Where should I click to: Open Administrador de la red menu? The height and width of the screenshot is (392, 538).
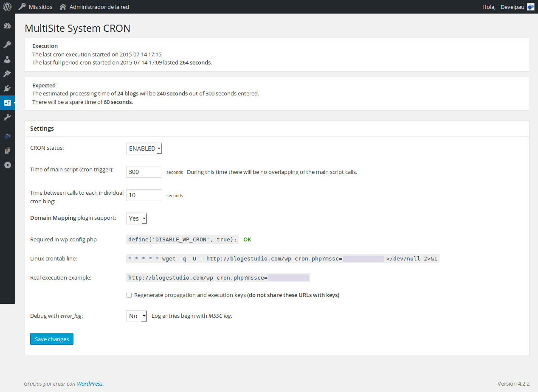[x=94, y=7]
